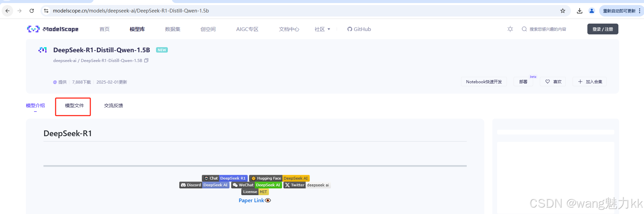Screen dimensions: 644x214
Task: Go back with the browser back arrow
Action: tap(7, 11)
